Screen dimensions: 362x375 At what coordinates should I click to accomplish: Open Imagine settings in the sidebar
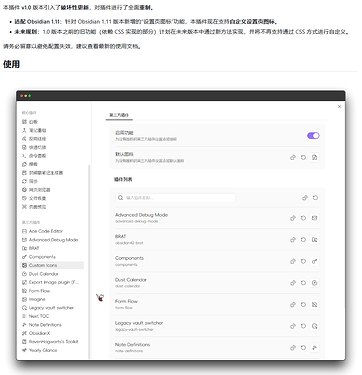click(34, 299)
